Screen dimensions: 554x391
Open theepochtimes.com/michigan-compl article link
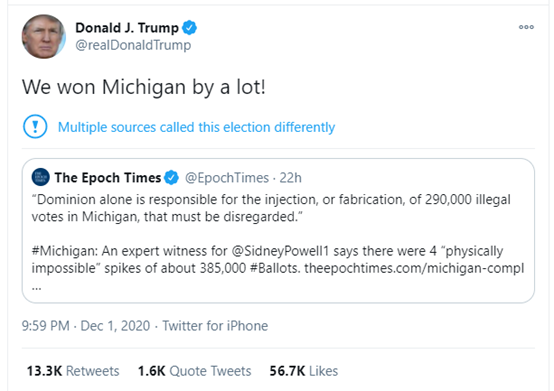click(414, 268)
